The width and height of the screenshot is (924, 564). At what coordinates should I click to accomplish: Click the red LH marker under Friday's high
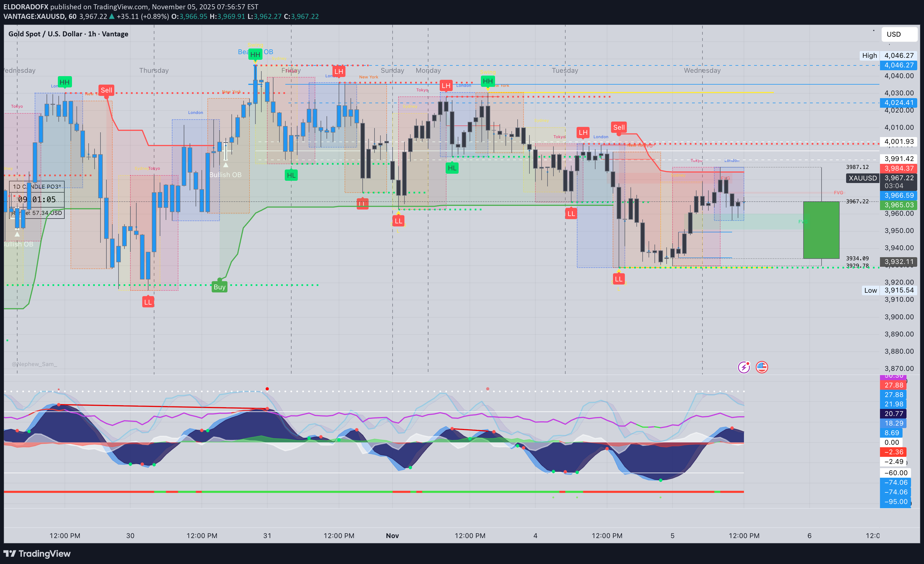[x=339, y=71]
